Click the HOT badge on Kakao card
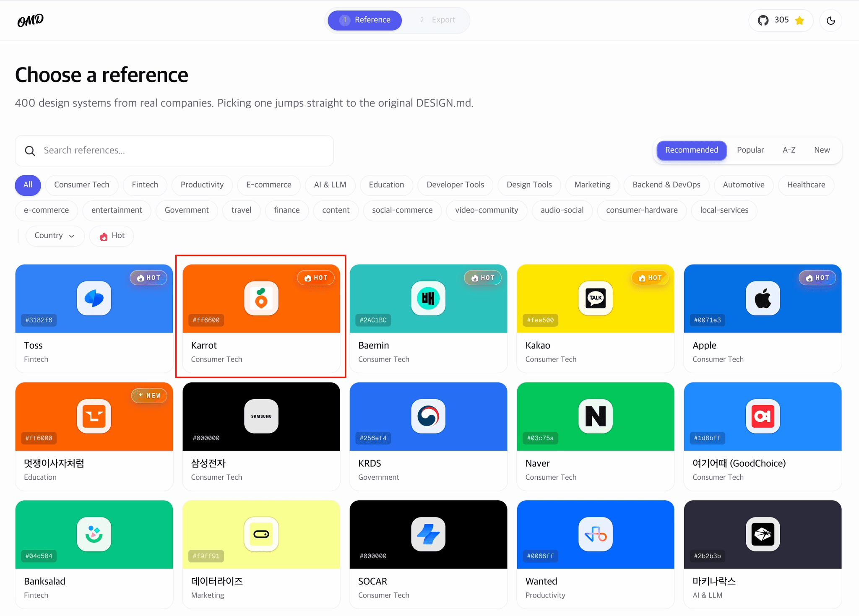Image resolution: width=859 pixels, height=616 pixels. click(650, 278)
